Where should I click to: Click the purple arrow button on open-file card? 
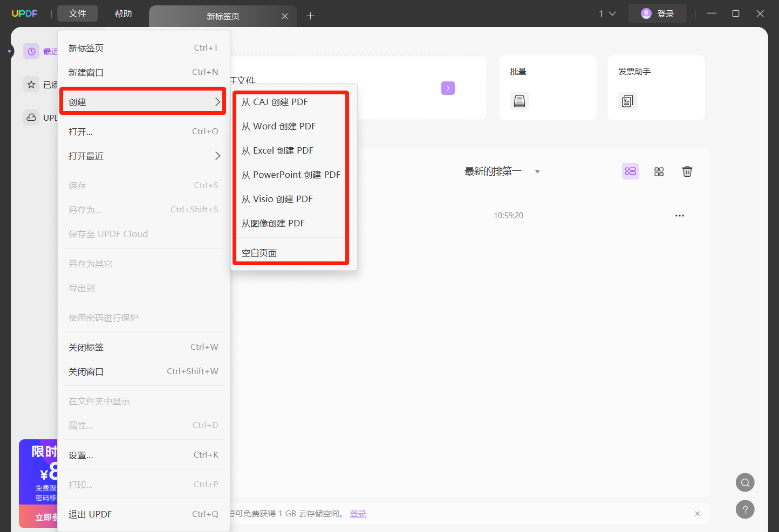(448, 88)
